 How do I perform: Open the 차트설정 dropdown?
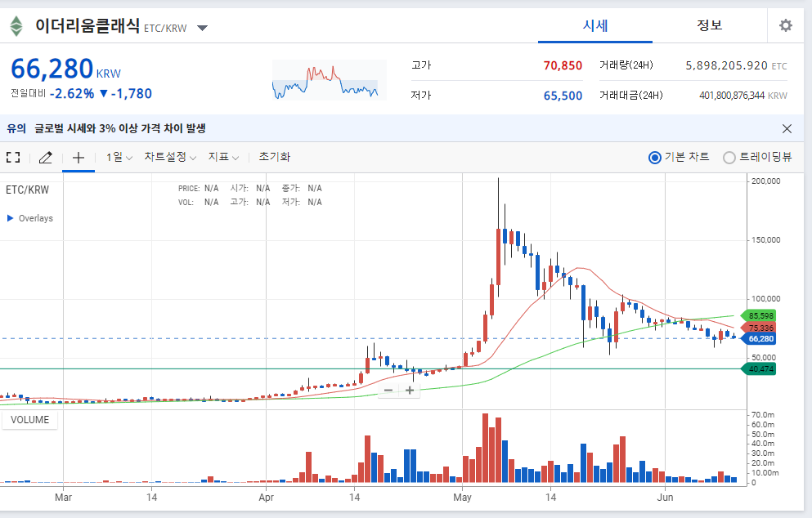[170, 158]
